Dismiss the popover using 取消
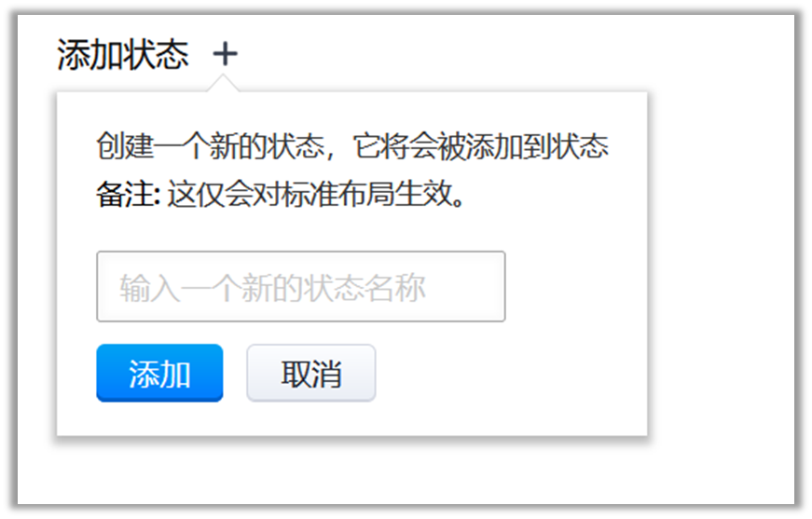Viewport: 812px width, 519px height. click(310, 373)
